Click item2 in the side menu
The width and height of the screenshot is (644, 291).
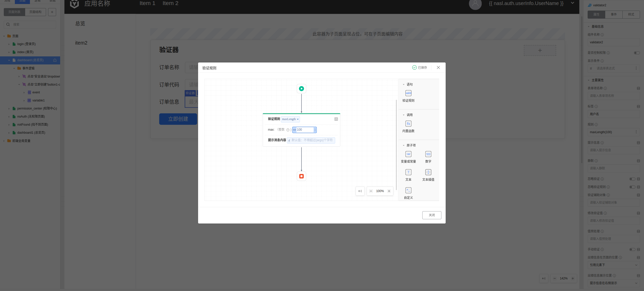pos(81,43)
